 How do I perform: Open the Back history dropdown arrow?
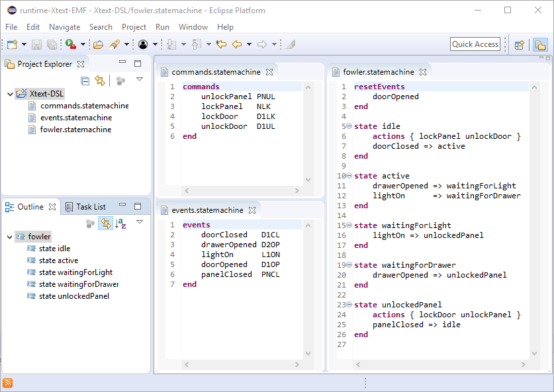249,44
